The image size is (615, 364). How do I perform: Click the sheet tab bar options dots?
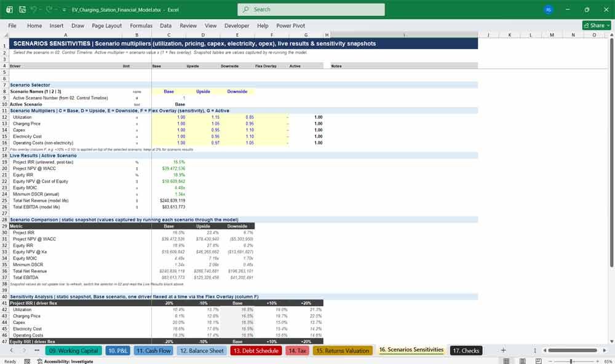click(535, 350)
